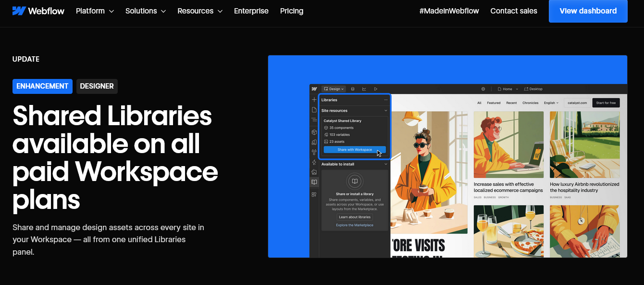The width and height of the screenshot is (644, 285).
Task: Click the globe icon in designer topbar
Action: point(483,89)
